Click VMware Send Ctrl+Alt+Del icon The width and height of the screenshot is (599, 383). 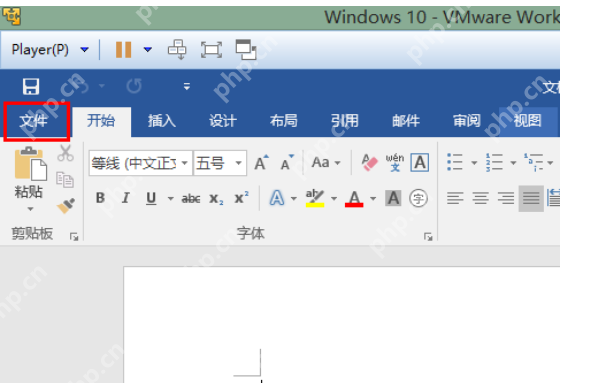177,50
